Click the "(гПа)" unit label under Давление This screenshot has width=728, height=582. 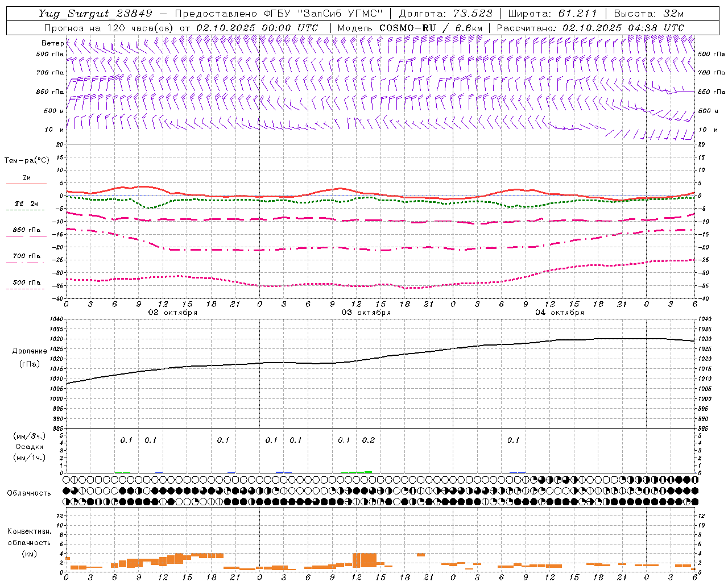(x=30, y=364)
